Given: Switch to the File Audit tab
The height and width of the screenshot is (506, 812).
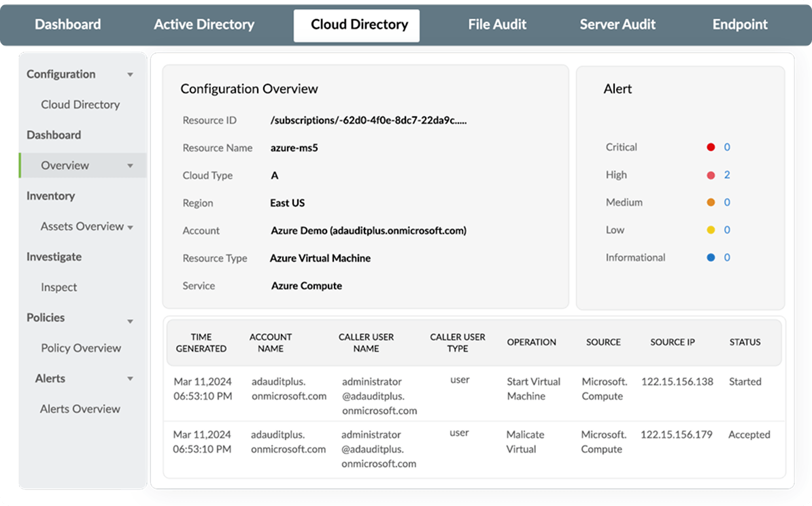Looking at the screenshot, I should tap(497, 24).
